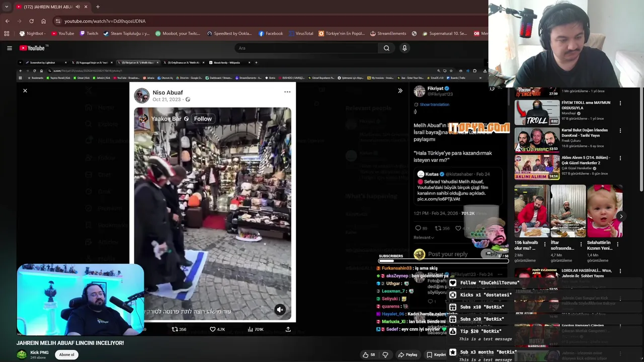Start voice search with the microphone icon
This screenshot has width=644, height=362.
[x=405, y=48]
